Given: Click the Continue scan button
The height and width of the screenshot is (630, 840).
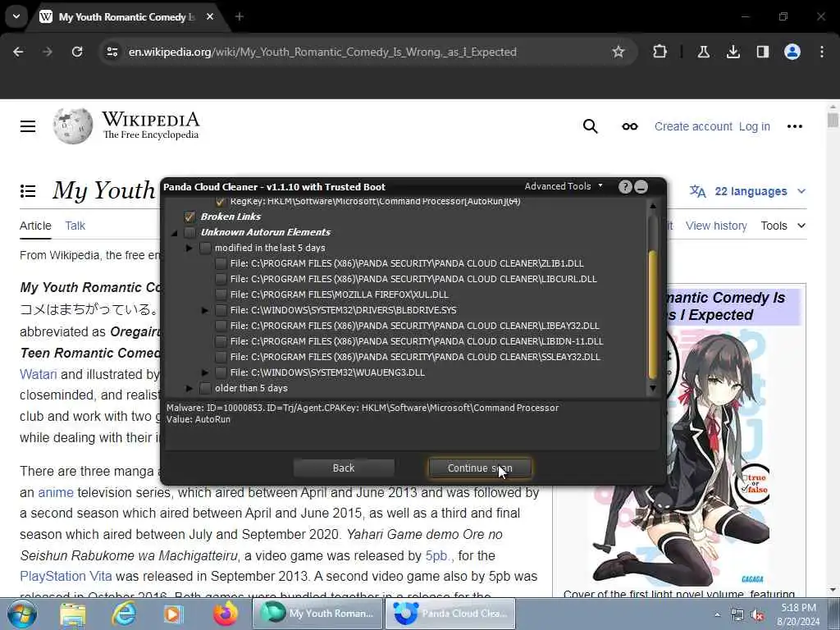Looking at the screenshot, I should pos(480,468).
